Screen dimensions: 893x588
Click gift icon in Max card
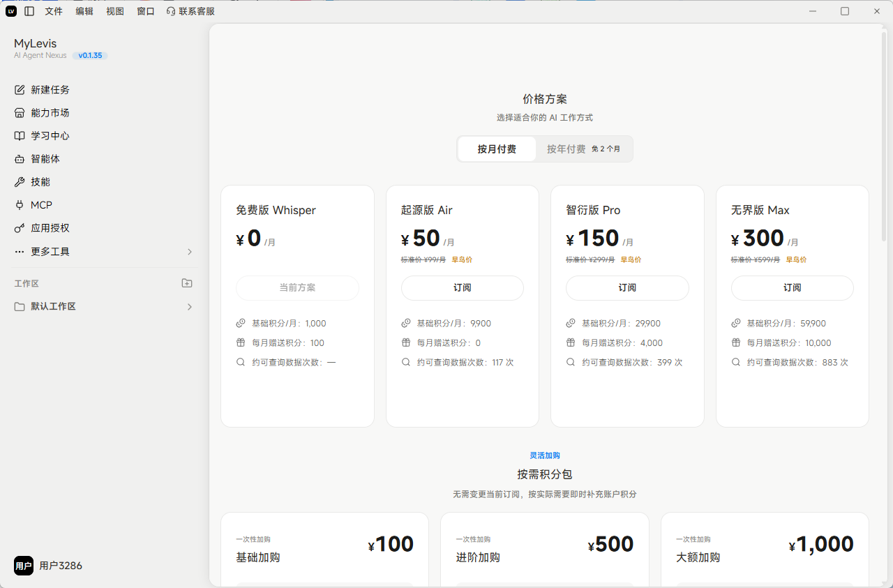(x=736, y=342)
